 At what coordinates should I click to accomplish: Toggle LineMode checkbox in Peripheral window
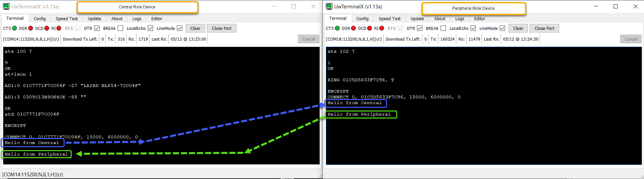[x=502, y=28]
